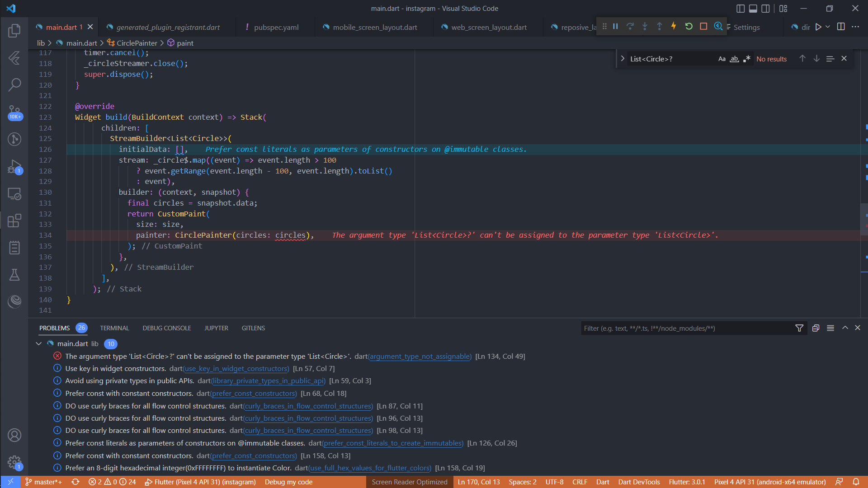Split the editor to the right

click(841, 27)
